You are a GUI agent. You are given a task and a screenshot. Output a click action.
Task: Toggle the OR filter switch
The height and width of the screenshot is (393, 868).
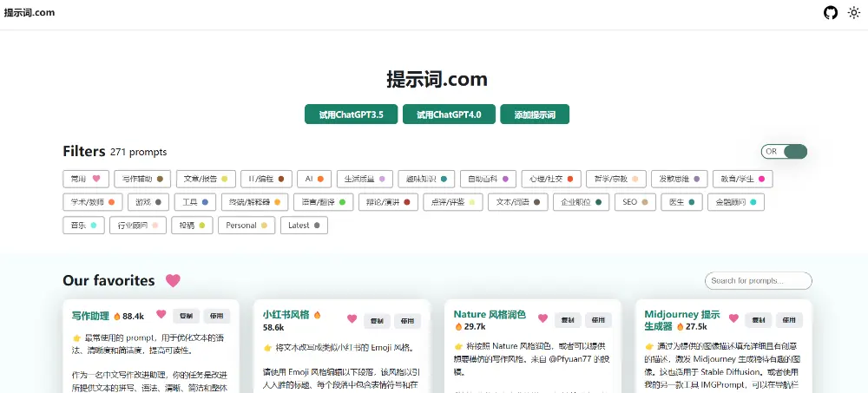pos(784,152)
